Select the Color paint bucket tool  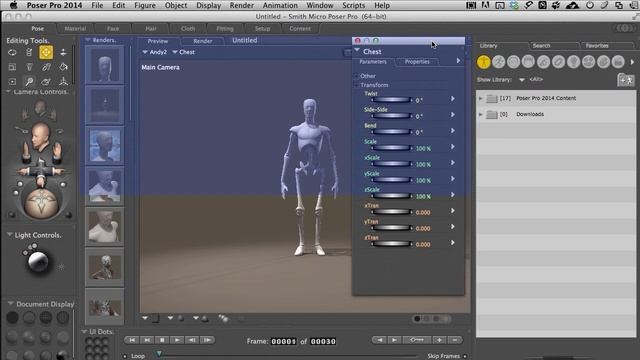pos(63,67)
